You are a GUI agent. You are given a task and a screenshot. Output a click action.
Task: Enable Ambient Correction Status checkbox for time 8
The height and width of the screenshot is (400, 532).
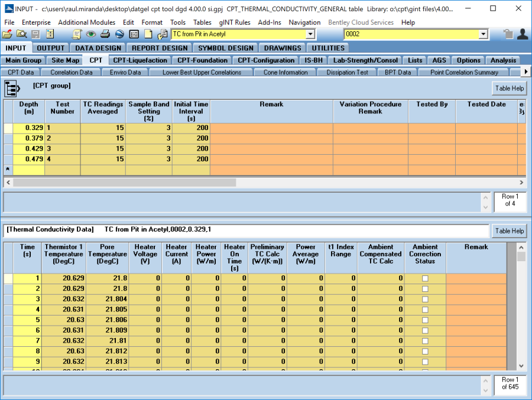[425, 351]
